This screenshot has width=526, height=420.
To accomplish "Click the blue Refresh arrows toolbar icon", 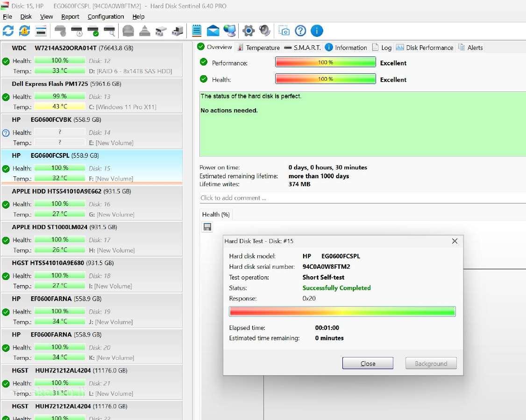I will (8, 31).
